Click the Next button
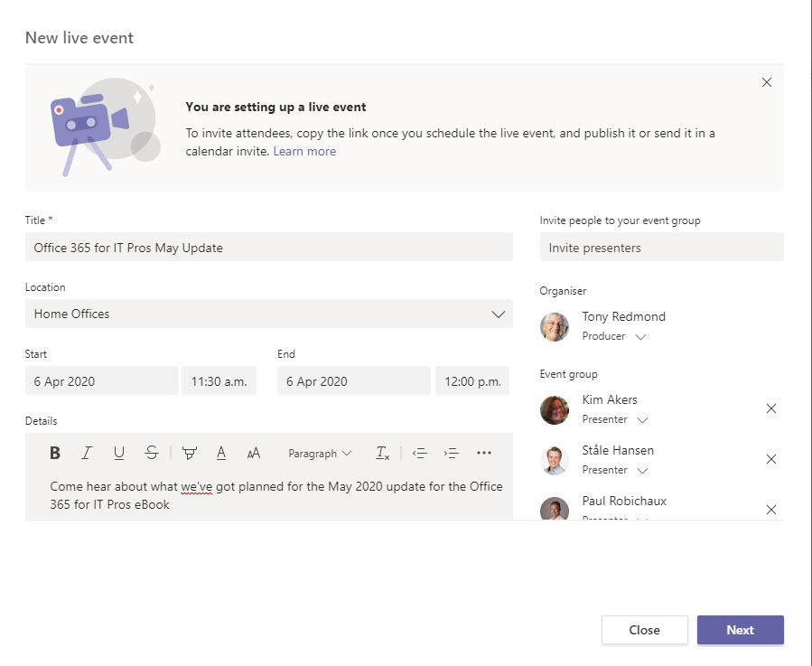The height and width of the screenshot is (666, 812). pos(740,630)
